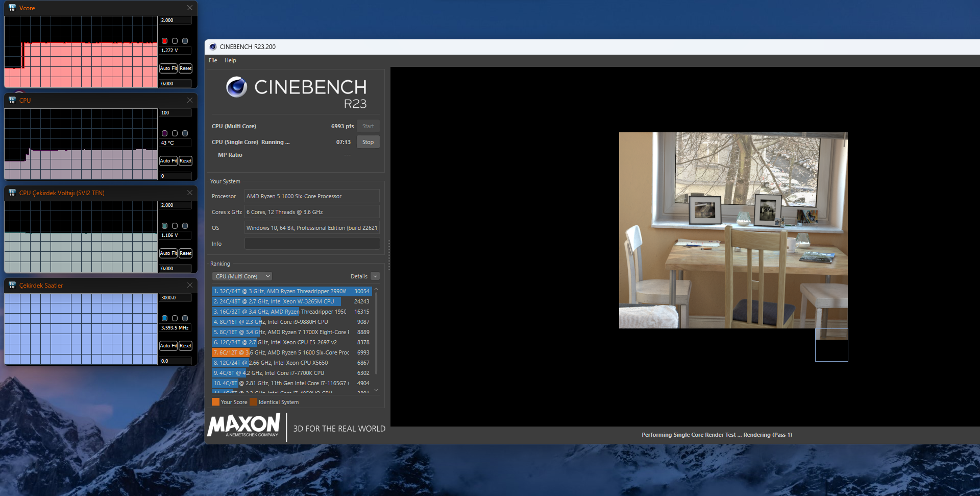Pick the gray grid color in CPU window
The width and height of the screenshot is (980, 496).
click(185, 133)
